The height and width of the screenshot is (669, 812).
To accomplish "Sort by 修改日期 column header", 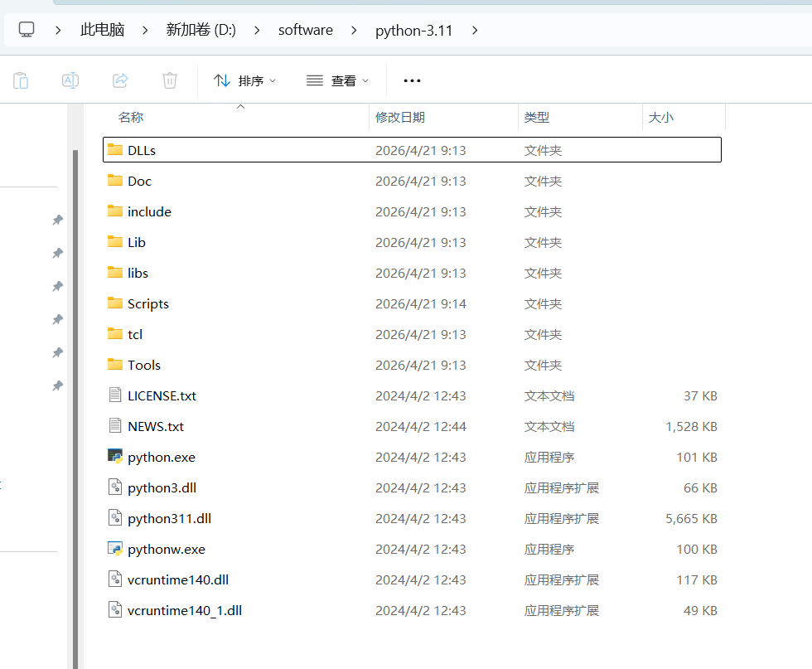I will pos(400,117).
